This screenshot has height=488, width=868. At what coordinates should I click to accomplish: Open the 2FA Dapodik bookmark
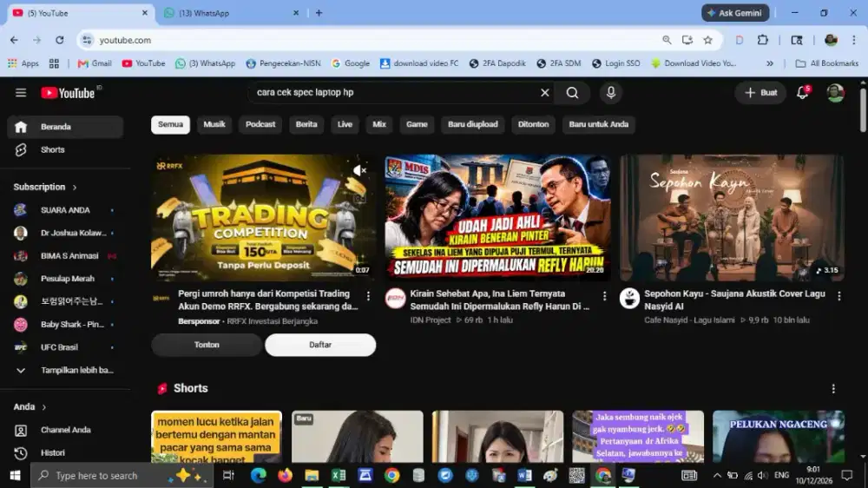(497, 63)
